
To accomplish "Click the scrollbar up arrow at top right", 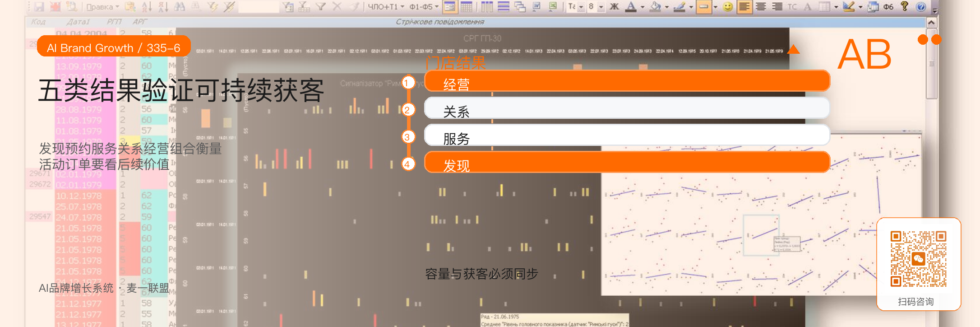I will coord(931,23).
